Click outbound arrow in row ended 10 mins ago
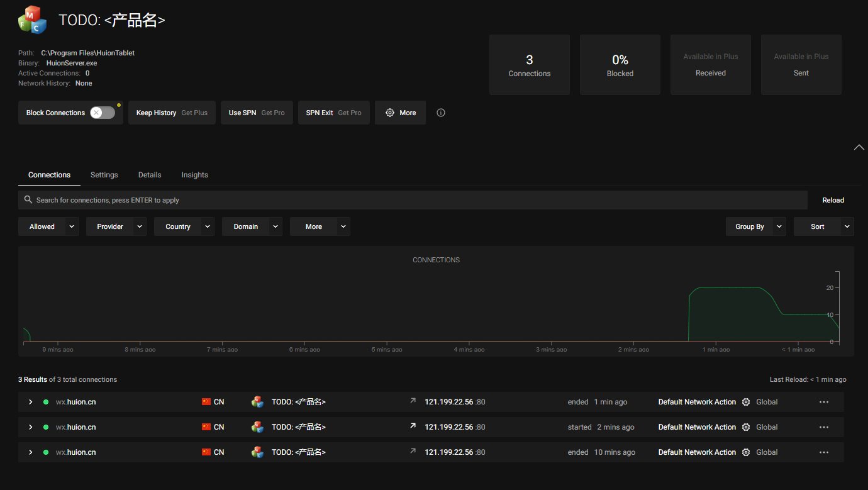Image resolution: width=868 pixels, height=490 pixels. 413,450
